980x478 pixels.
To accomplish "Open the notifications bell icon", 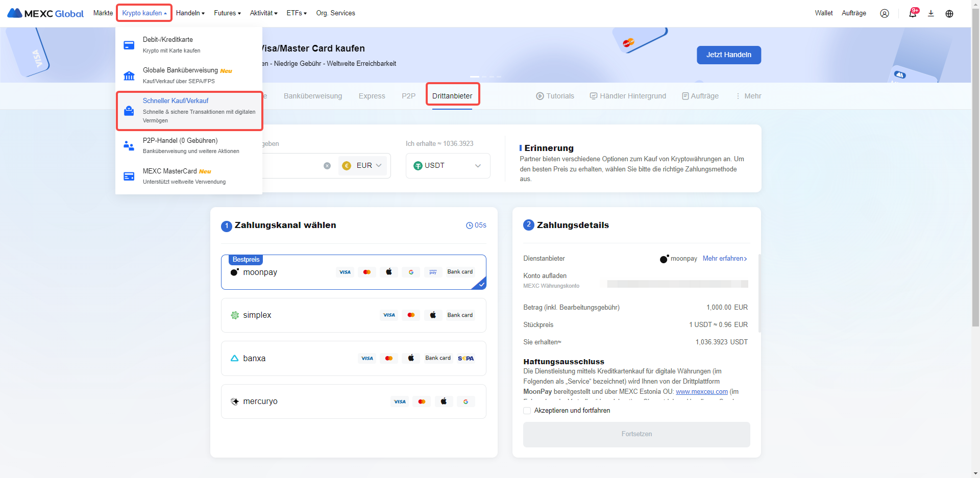I will (912, 13).
